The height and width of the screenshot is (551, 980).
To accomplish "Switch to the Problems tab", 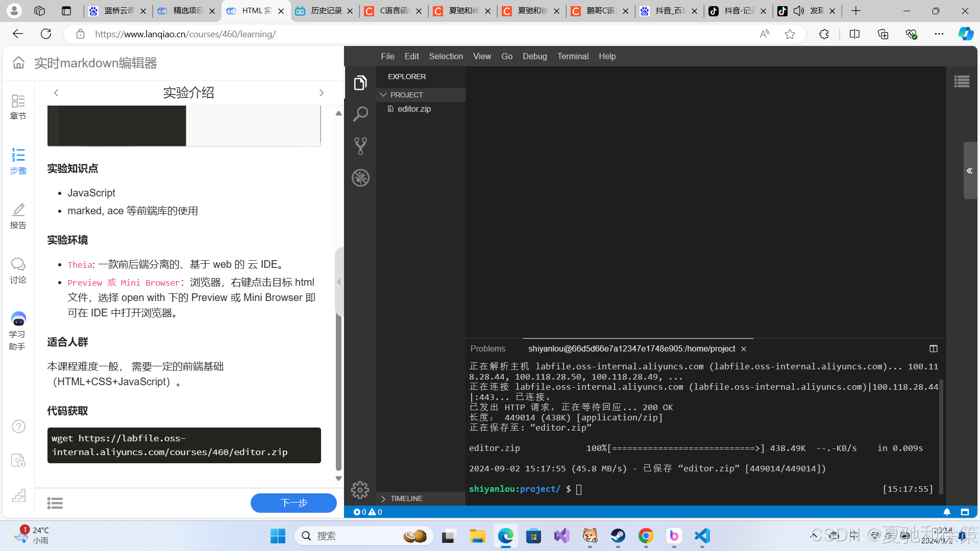I will [487, 348].
